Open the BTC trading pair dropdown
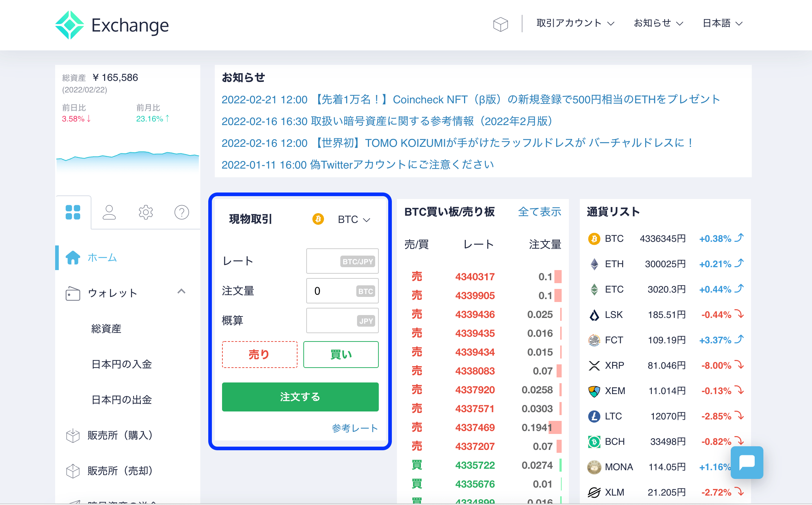 tap(354, 219)
